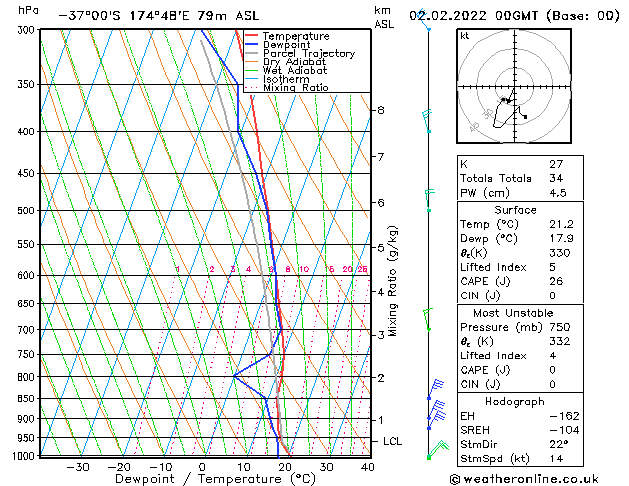
Task: Click the surface Temp value 21.2
Action: [x=562, y=225]
